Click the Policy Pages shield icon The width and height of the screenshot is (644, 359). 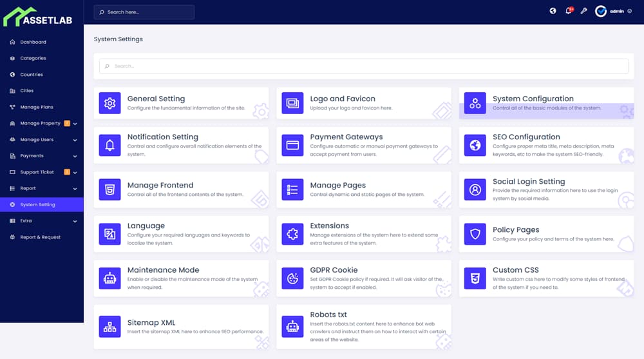[475, 234]
